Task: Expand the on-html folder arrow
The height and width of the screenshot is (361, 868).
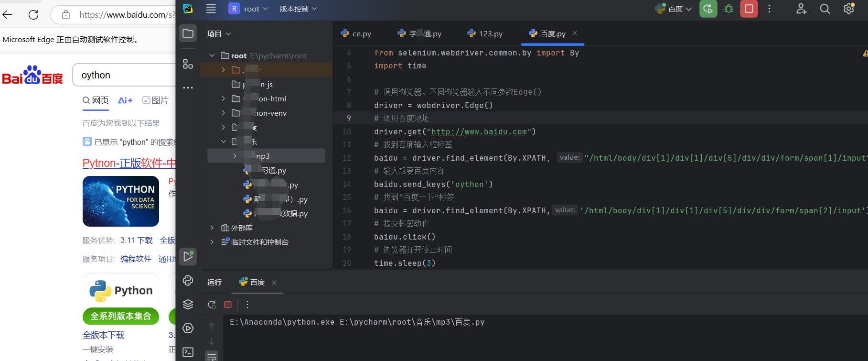Action: pyautogui.click(x=223, y=98)
